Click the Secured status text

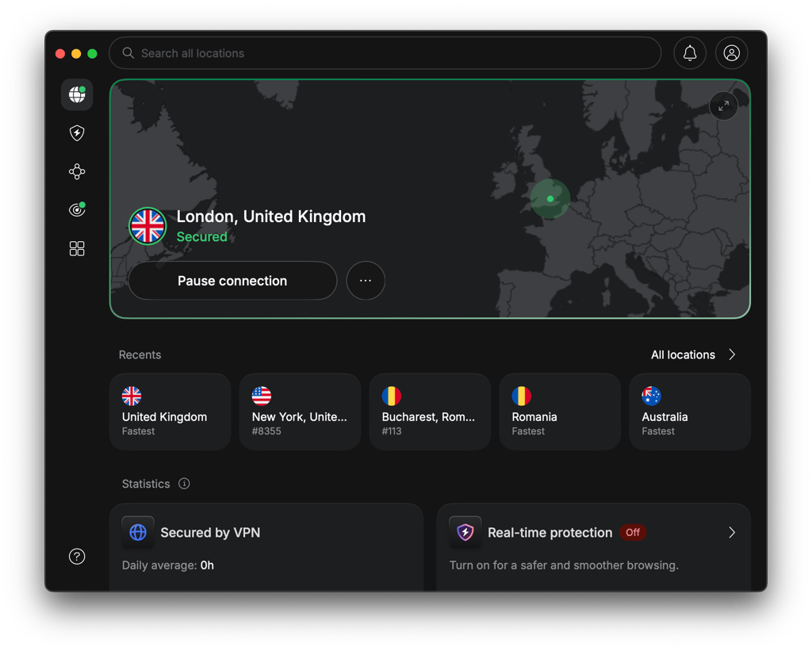pyautogui.click(x=202, y=236)
